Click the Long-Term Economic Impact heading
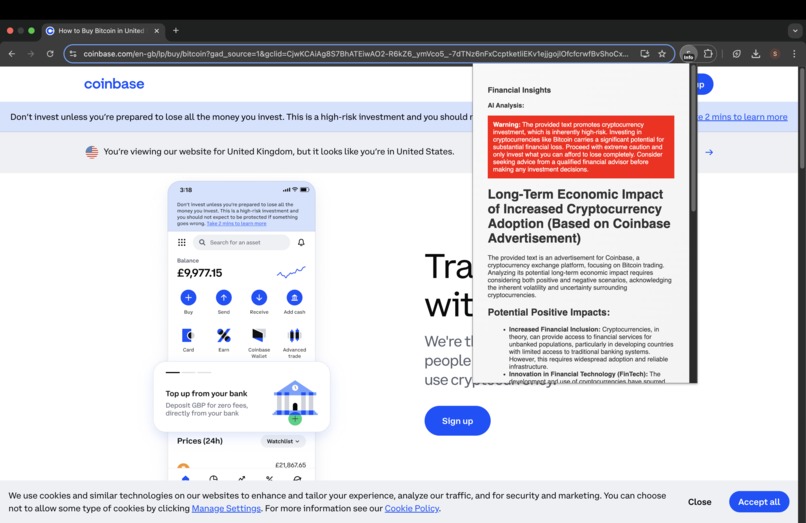This screenshot has height=523, width=806. click(x=579, y=216)
